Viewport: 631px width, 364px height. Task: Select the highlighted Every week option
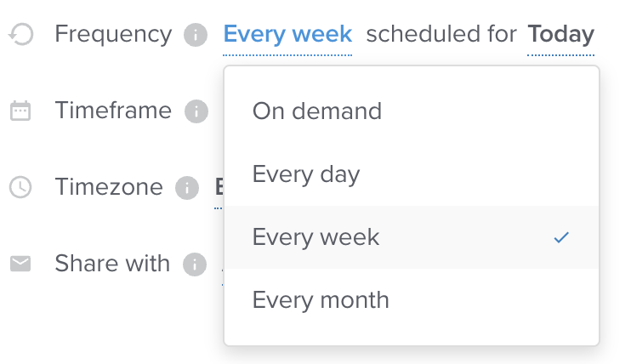(x=412, y=237)
